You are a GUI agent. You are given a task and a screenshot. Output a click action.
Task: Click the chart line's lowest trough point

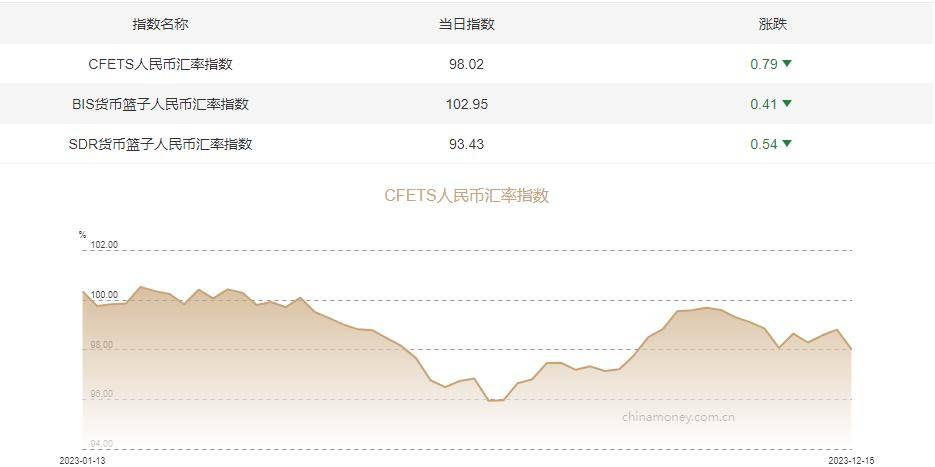[489, 401]
